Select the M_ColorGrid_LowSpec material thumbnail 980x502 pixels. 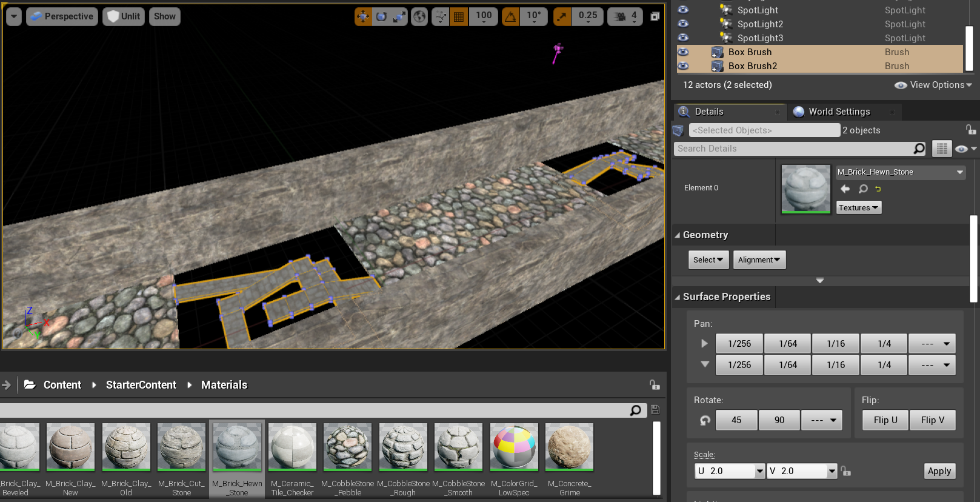click(514, 447)
